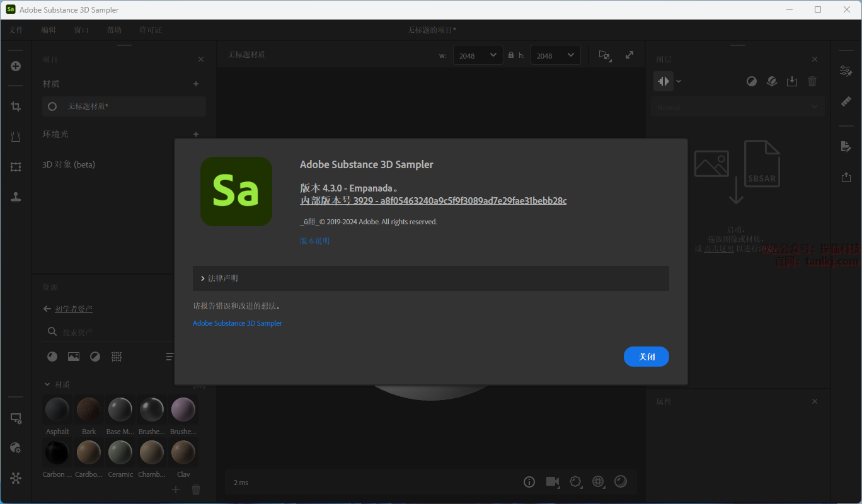862x504 pixels.
Task: Click the blue 关闭 button
Action: pyautogui.click(x=646, y=357)
